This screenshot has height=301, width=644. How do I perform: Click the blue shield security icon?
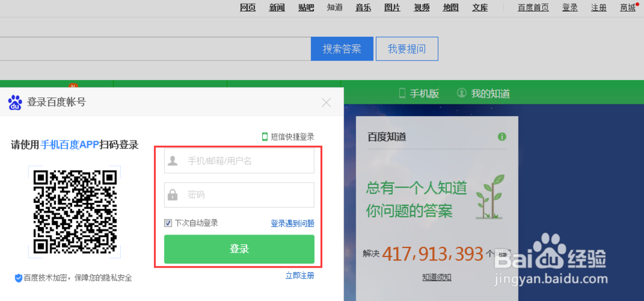pyautogui.click(x=19, y=278)
